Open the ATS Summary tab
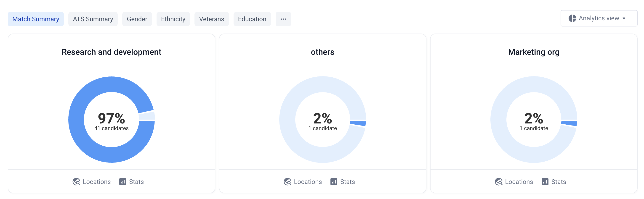The height and width of the screenshot is (199, 644). click(x=93, y=19)
